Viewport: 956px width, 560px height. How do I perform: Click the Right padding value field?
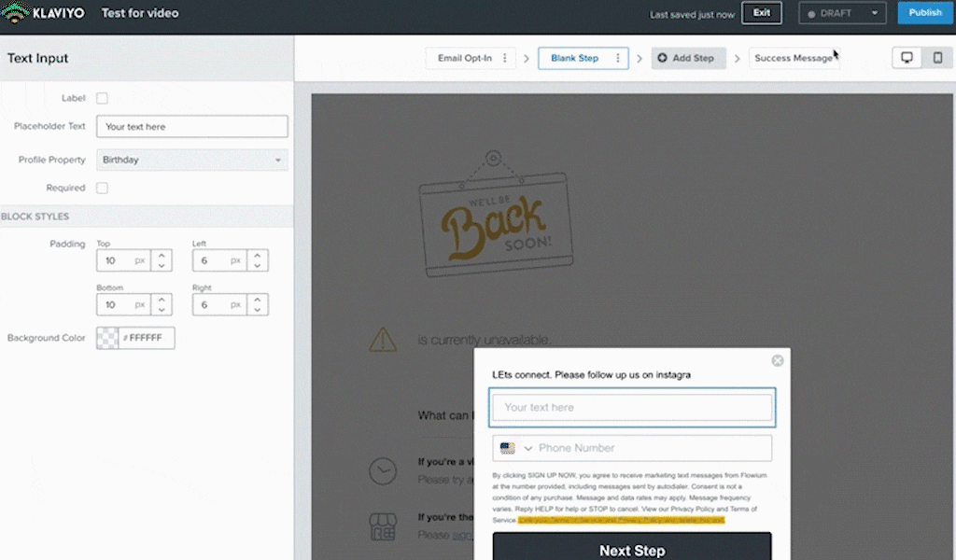tap(219, 304)
